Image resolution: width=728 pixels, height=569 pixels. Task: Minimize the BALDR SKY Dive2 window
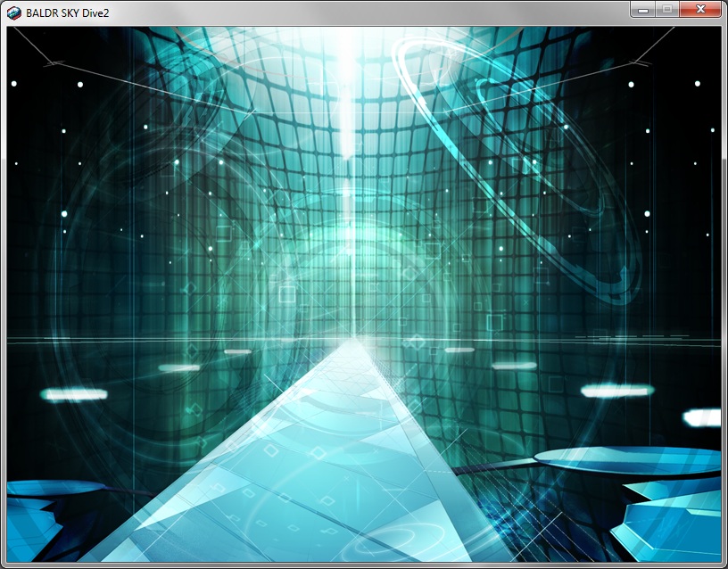642,9
